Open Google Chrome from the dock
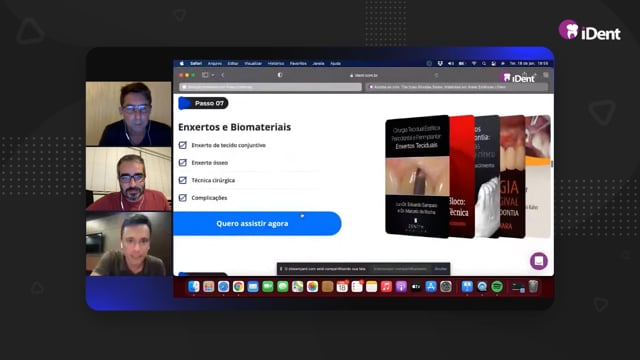640x360 pixels. (238, 287)
